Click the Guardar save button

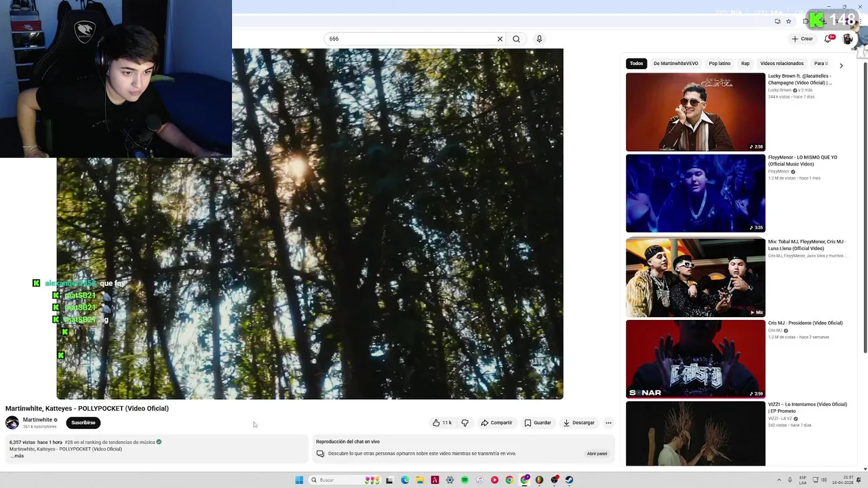(537, 422)
